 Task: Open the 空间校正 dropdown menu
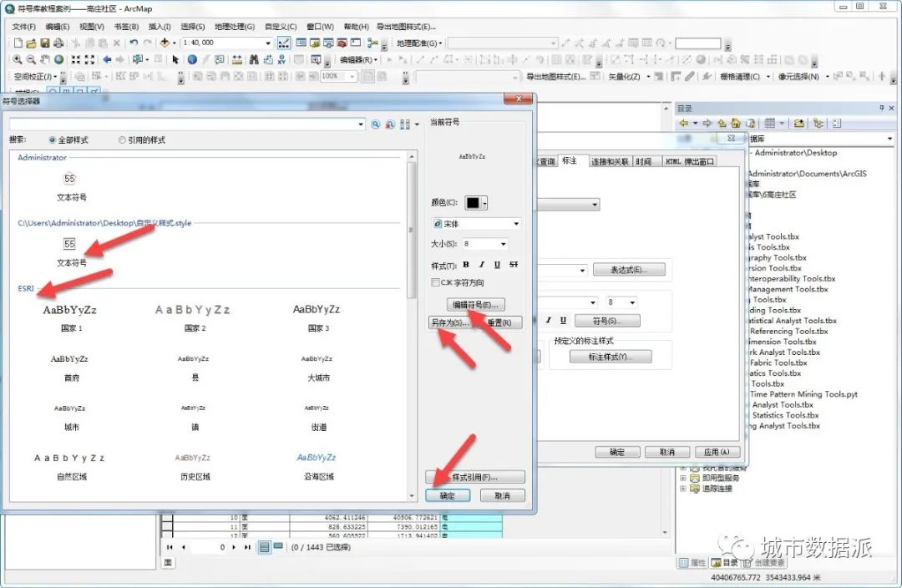pos(35,77)
